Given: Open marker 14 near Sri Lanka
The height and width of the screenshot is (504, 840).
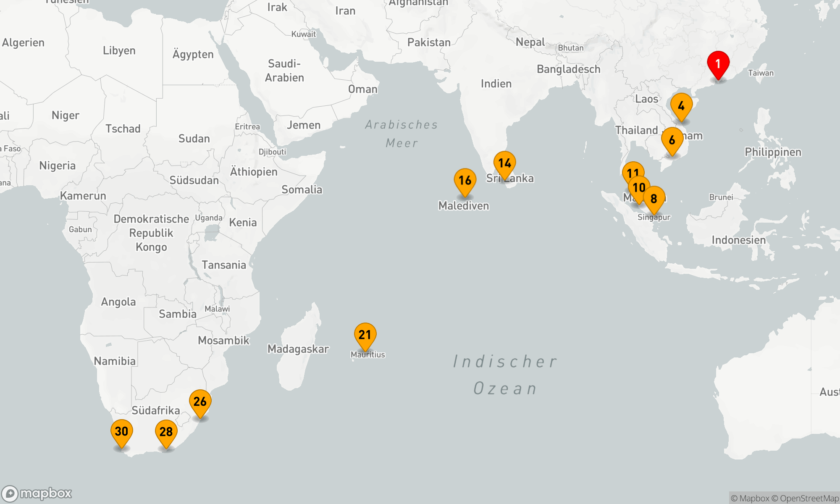Looking at the screenshot, I should (x=504, y=163).
